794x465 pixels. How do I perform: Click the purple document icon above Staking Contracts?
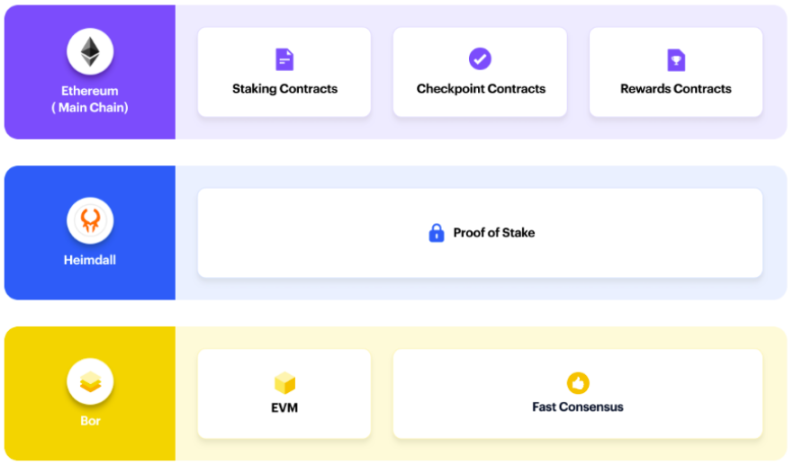tap(285, 59)
